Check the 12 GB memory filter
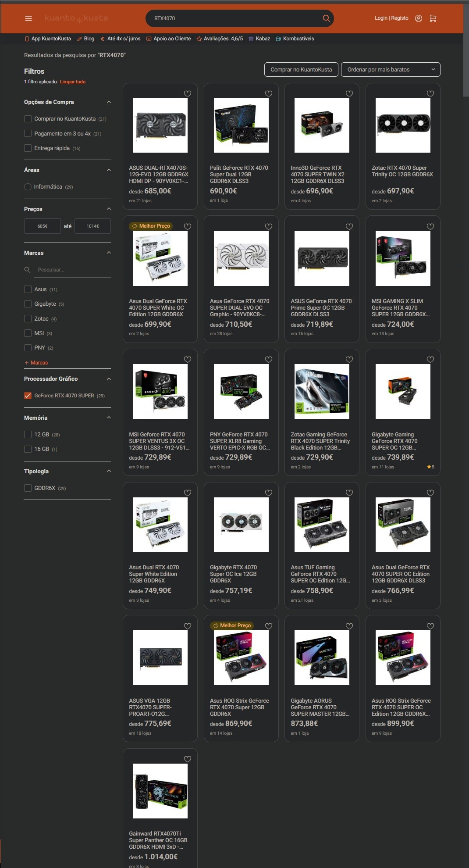Viewport: 469px width, 868px height. 28,435
